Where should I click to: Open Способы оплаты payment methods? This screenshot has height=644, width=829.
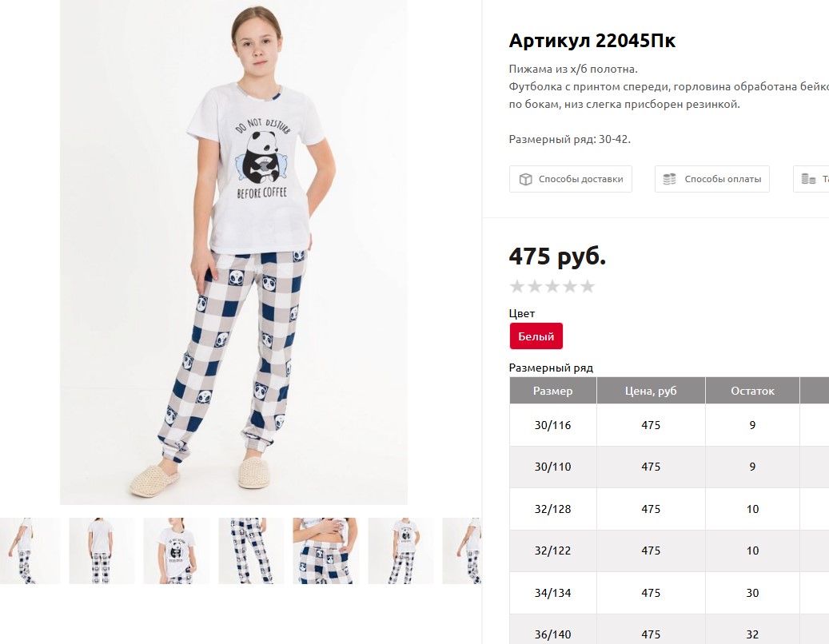[711, 179]
